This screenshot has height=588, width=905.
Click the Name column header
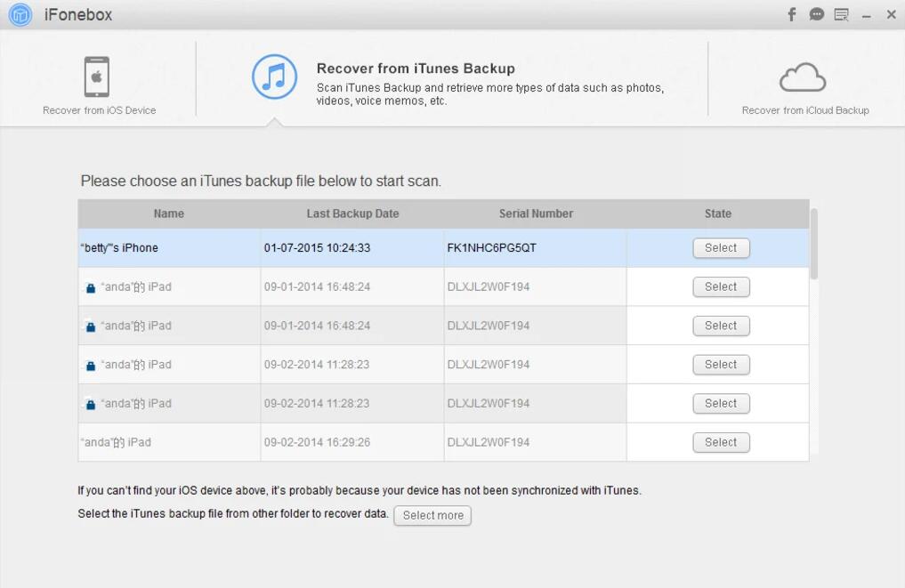(169, 213)
